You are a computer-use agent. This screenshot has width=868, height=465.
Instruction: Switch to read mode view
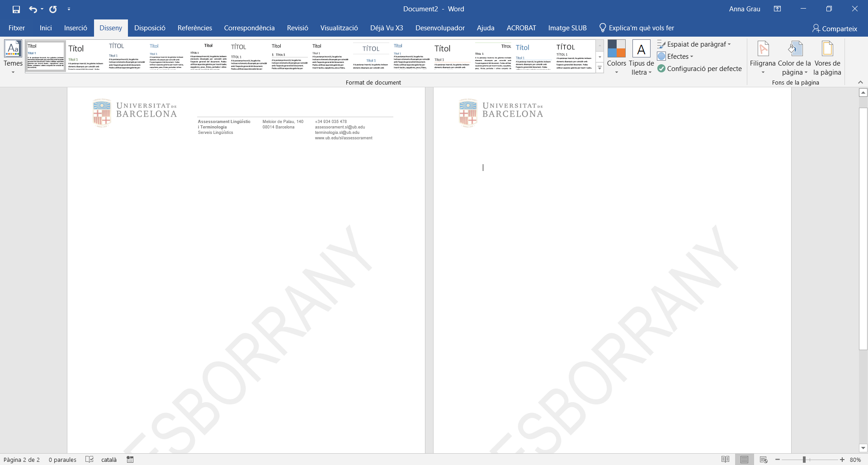[725, 460]
